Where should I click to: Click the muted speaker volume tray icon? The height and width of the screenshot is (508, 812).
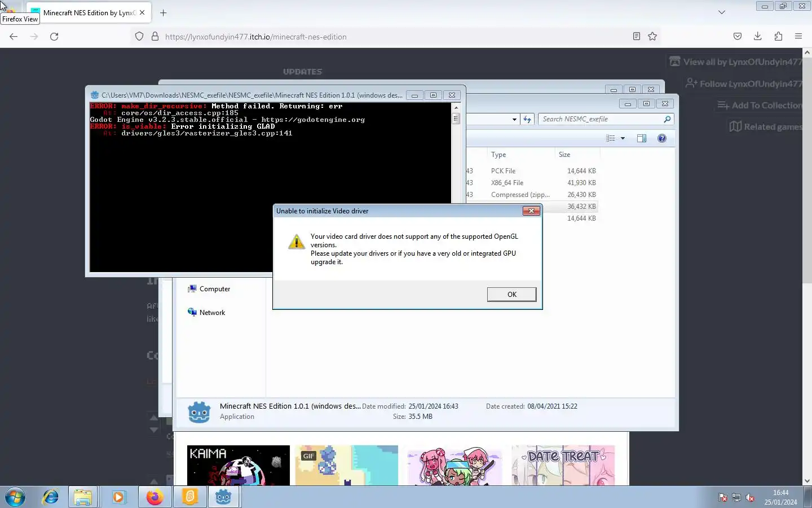(x=750, y=497)
